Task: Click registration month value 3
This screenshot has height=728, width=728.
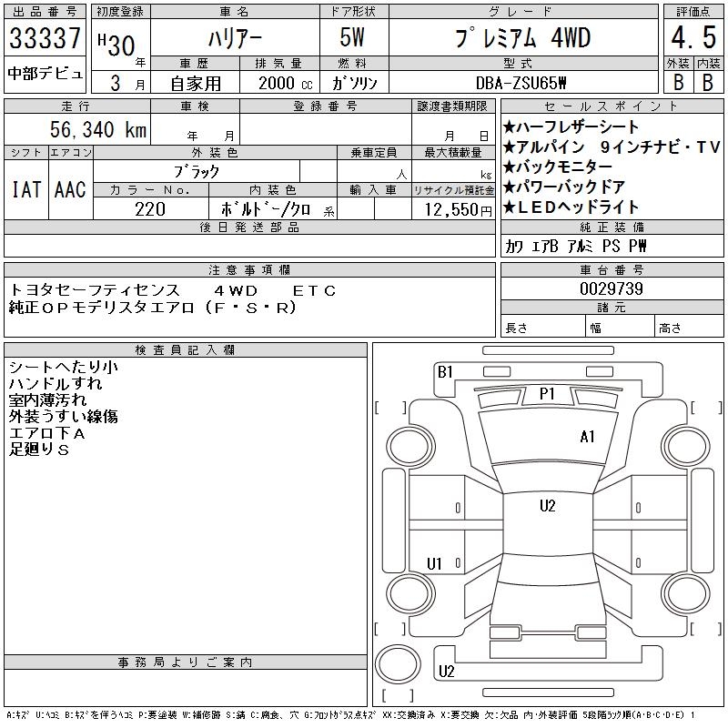Action: [116, 83]
